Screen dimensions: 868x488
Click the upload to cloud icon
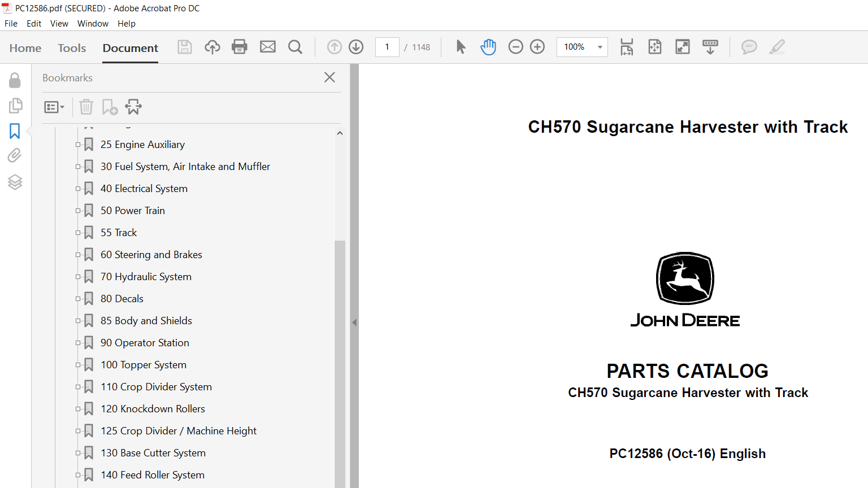[x=212, y=47]
